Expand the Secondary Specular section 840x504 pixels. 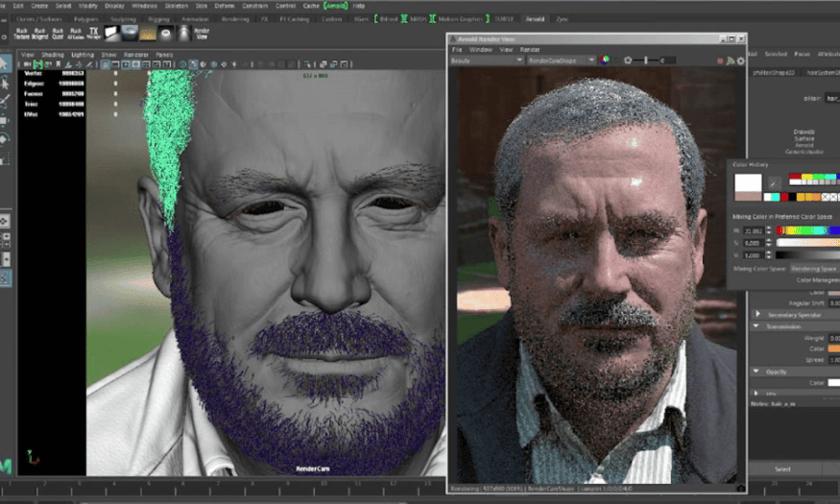coord(757,314)
